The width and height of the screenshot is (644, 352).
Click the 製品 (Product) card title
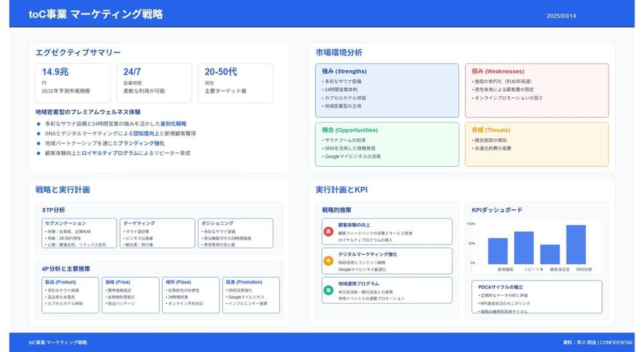(61, 282)
